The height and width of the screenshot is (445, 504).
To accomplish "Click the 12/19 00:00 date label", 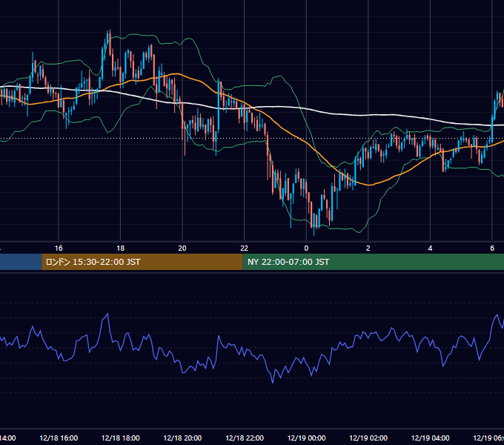I will click(306, 438).
